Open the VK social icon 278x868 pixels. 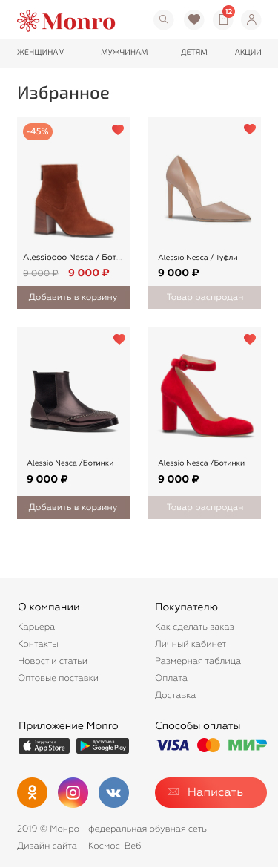click(x=114, y=792)
